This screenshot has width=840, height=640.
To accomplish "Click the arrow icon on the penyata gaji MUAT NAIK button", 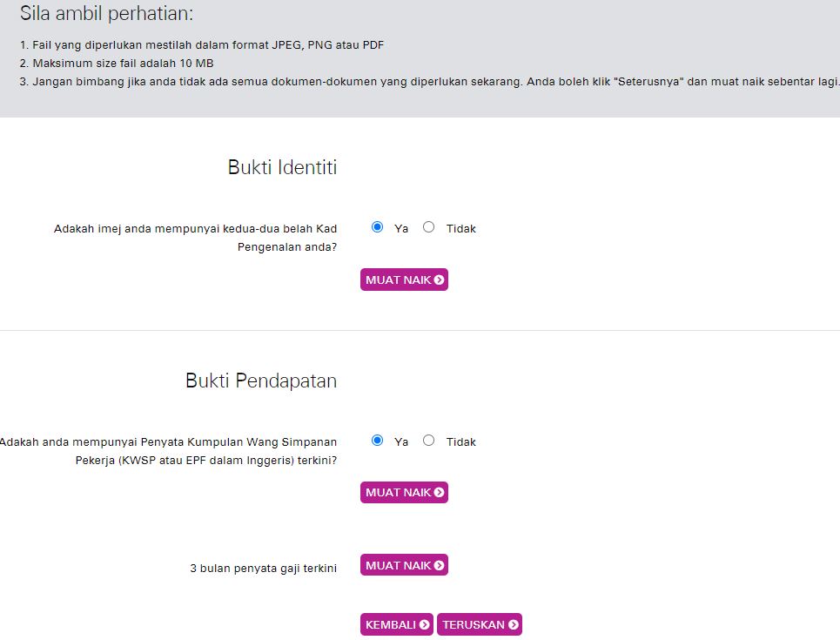I will point(439,566).
